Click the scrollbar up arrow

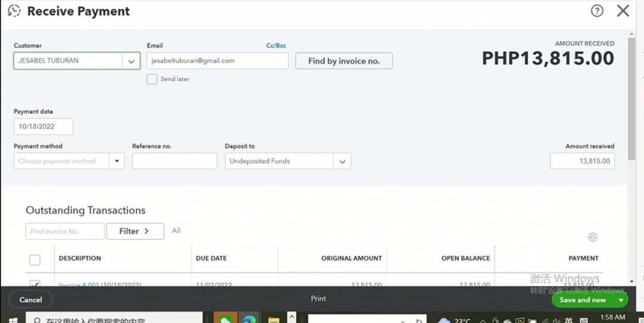tap(631, 33)
